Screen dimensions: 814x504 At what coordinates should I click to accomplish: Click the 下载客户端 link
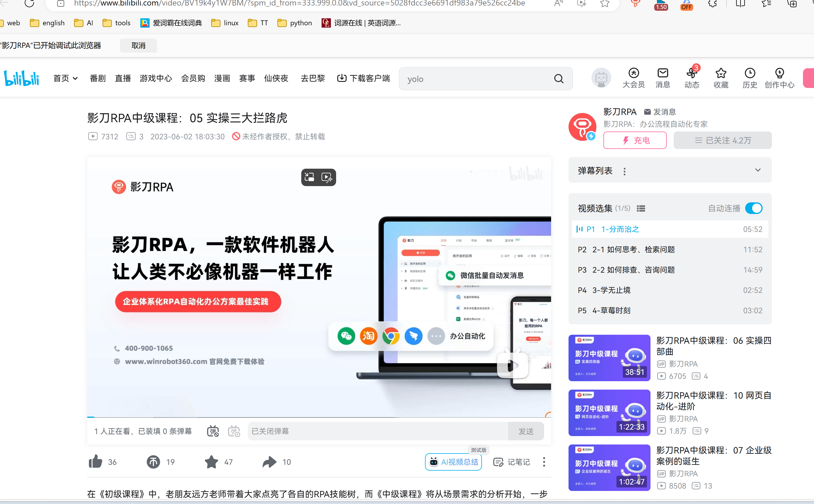tap(363, 78)
